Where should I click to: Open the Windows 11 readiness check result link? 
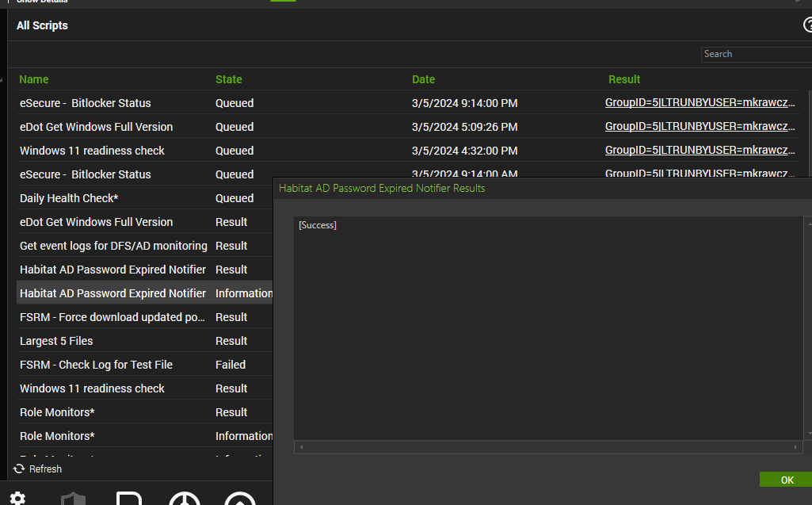coord(700,151)
